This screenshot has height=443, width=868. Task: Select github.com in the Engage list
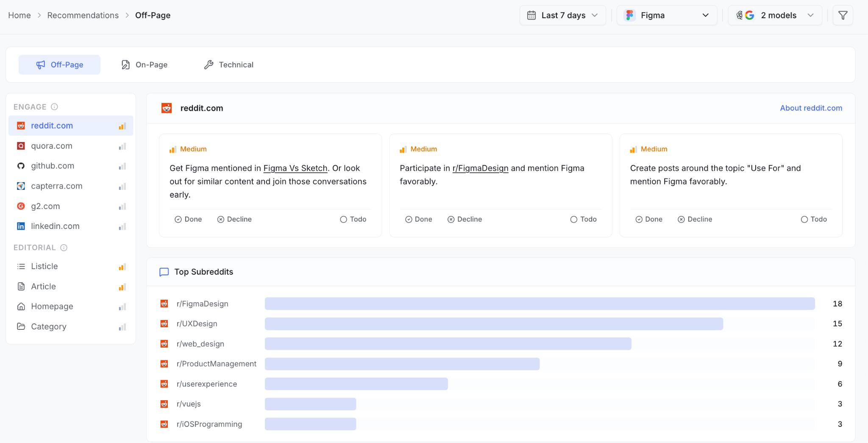tap(71, 166)
